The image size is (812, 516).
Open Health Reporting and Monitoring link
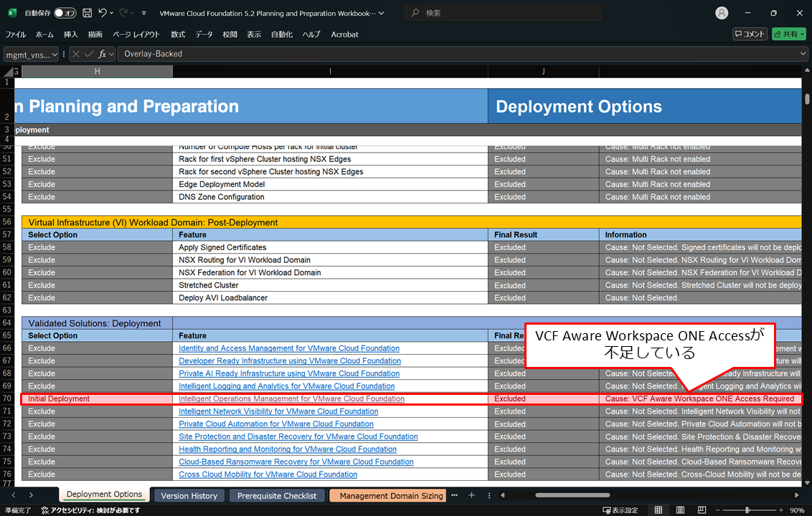[288, 449]
